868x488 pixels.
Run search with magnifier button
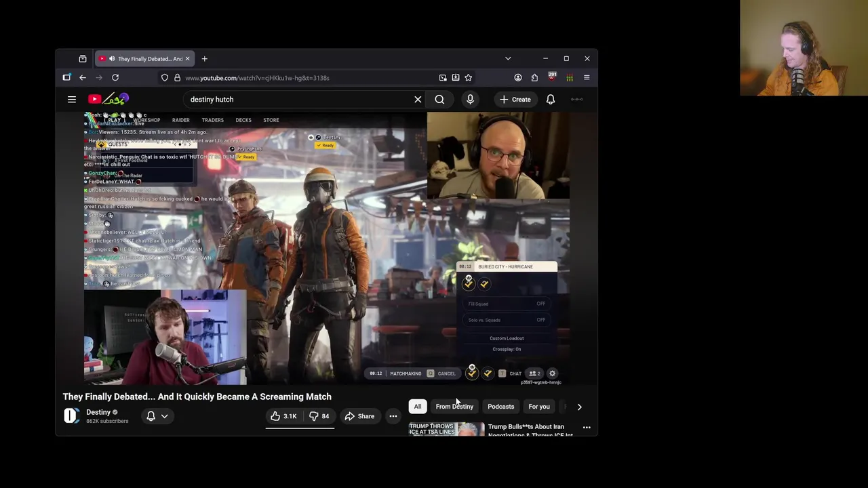pyautogui.click(x=439, y=100)
